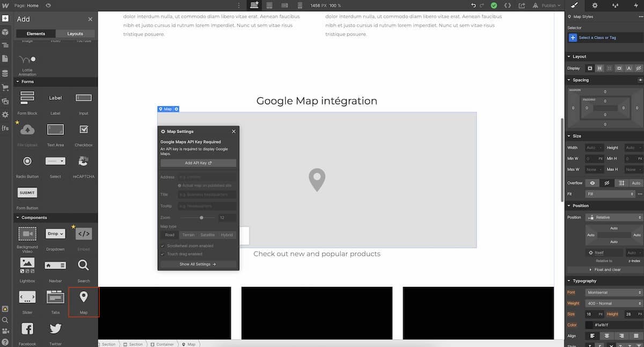Open the Pages panel icon
Viewport: 644px width, 347px height.
pos(5,59)
